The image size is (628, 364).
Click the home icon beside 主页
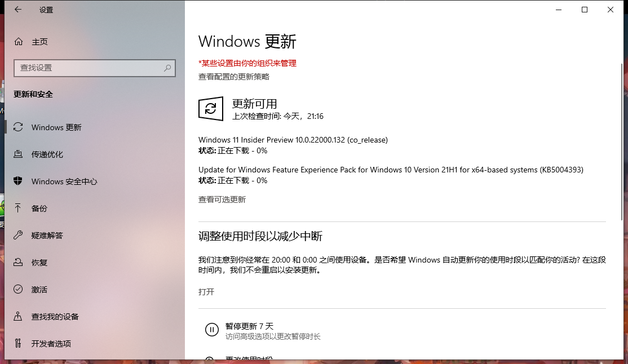click(19, 42)
